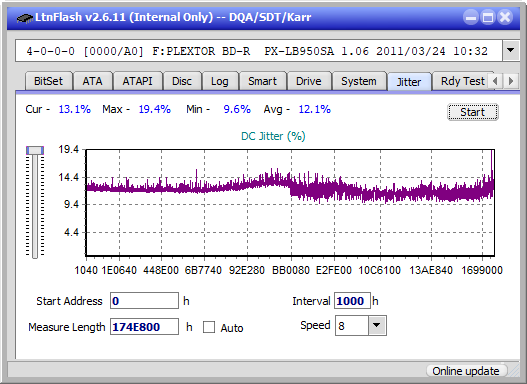
Task: Switch to the BitSet tab
Action: (48, 81)
